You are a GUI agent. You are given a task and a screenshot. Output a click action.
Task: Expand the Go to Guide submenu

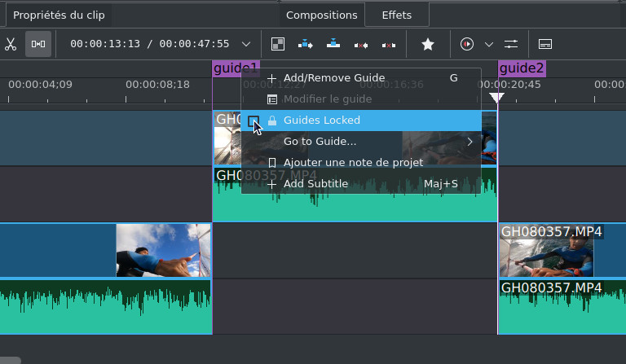pos(361,142)
